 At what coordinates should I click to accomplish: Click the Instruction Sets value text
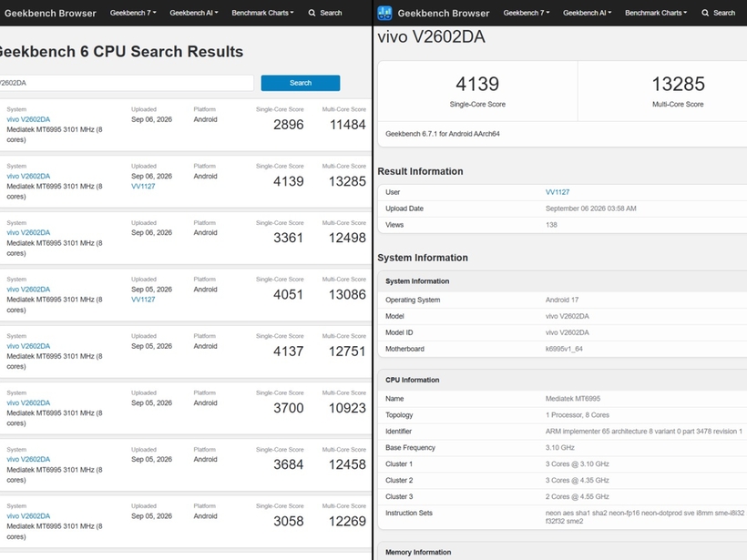tap(645, 517)
